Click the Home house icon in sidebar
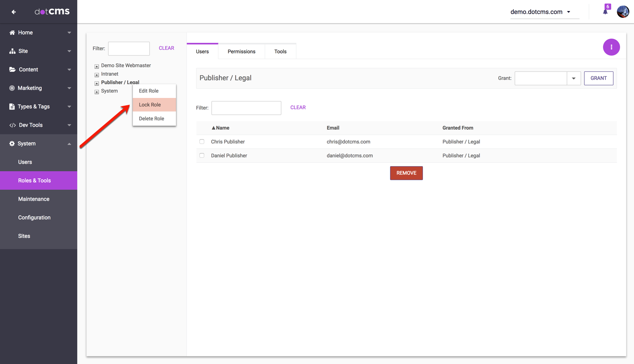 point(12,33)
